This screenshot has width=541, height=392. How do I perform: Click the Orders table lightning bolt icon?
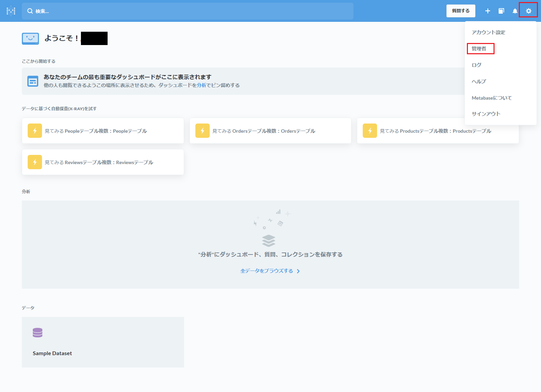pos(203,131)
